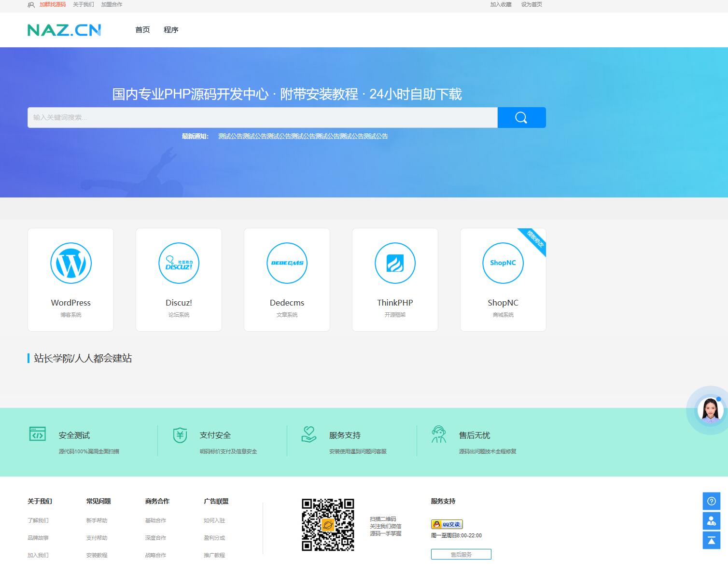Click the 商城系统 subtitle under ShopNC
Screen dimensions: 728x574
click(503, 315)
